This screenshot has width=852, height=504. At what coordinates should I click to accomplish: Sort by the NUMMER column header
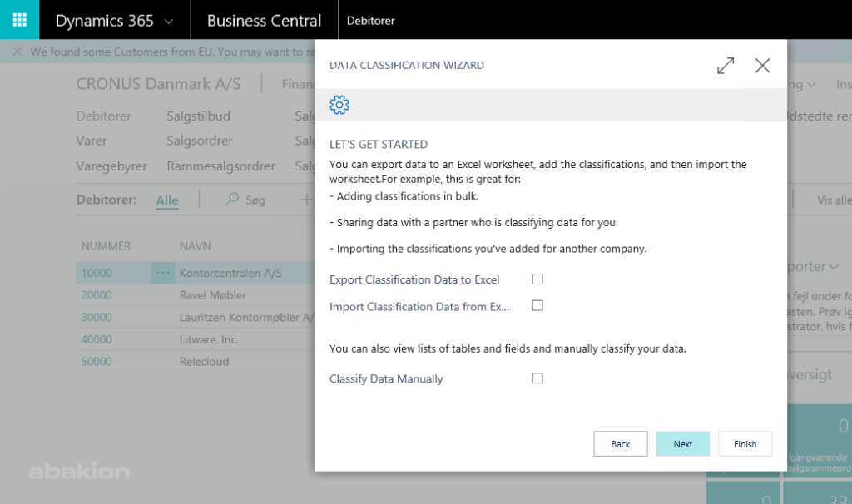coord(106,246)
